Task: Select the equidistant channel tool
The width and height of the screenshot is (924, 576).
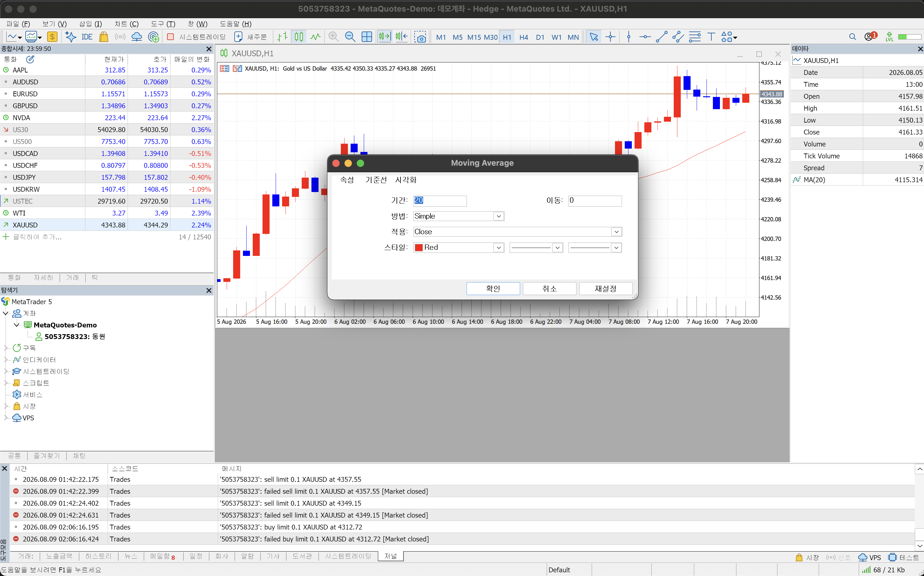Action: [678, 37]
